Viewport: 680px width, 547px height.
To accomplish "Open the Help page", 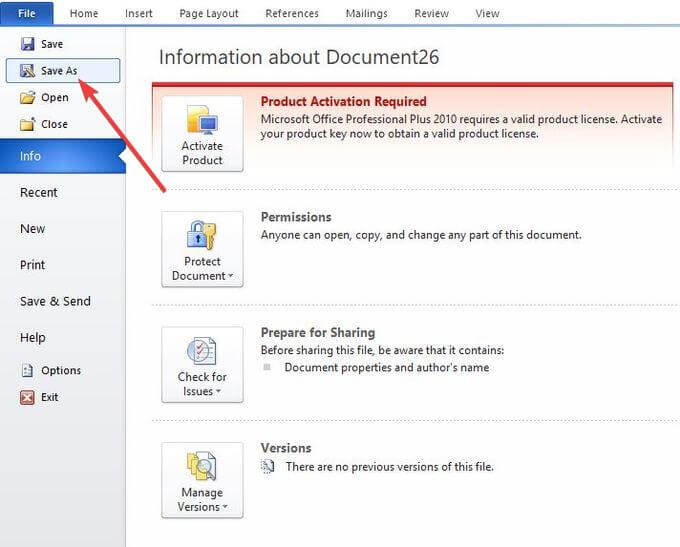I will click(x=33, y=337).
